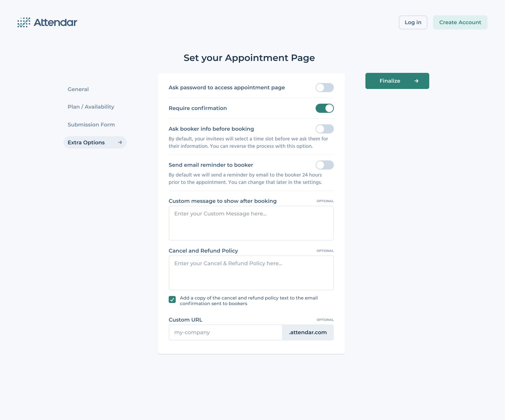This screenshot has height=420, width=505.
Task: Click the .attendar.com domain suffix
Action: 308,332
